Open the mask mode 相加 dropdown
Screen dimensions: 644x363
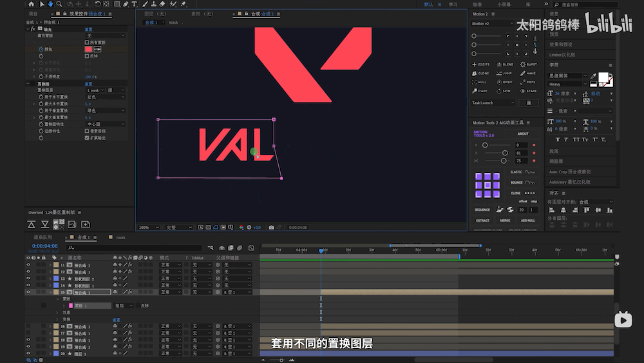coord(124,306)
